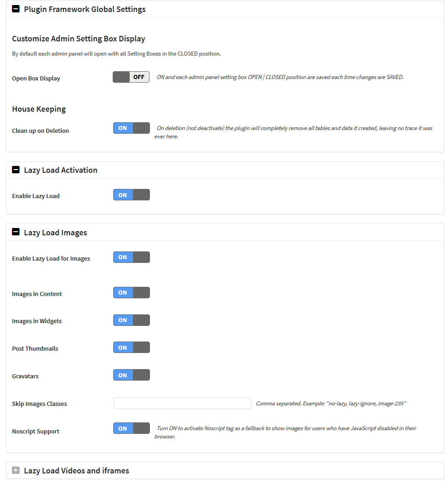
Task: Focus the Skip Images Classes text field
Action: pos(182,403)
